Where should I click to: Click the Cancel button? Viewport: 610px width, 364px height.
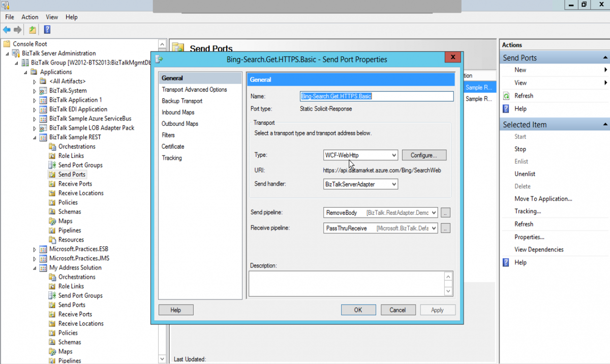coord(398,310)
